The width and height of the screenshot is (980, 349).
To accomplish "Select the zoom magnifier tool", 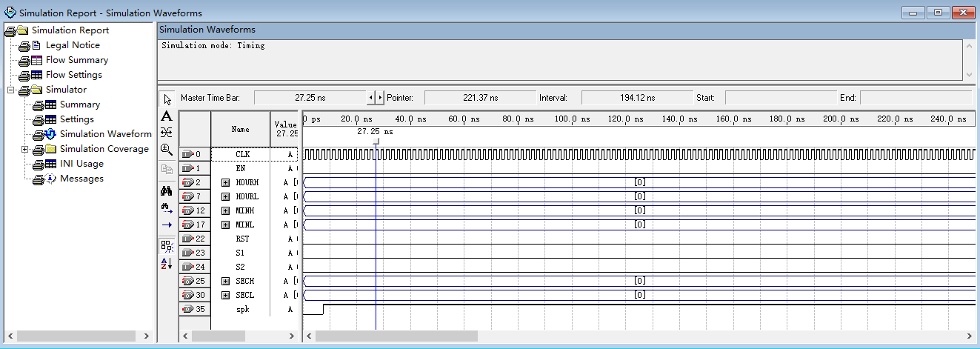I will [x=167, y=149].
